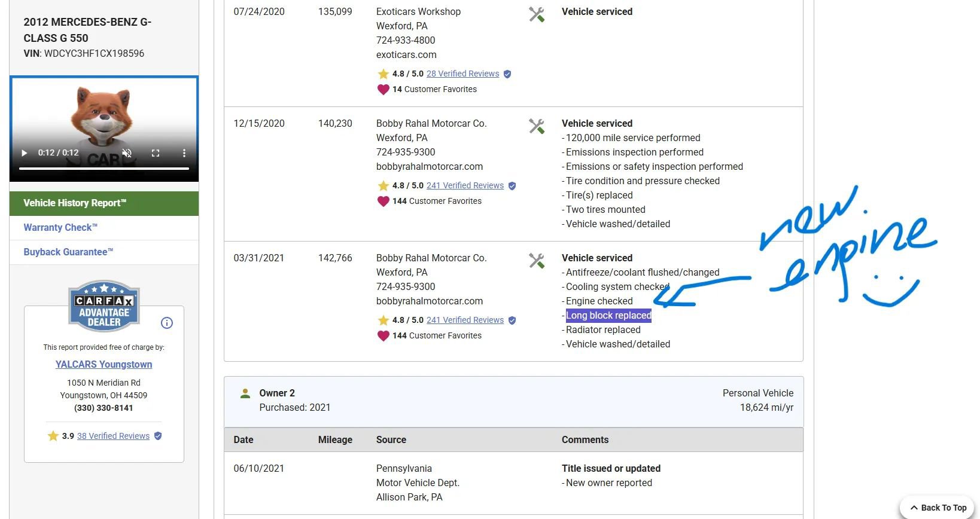Click the Carfax Advantage Dealer badge
The height and width of the screenshot is (519, 980).
click(104, 306)
